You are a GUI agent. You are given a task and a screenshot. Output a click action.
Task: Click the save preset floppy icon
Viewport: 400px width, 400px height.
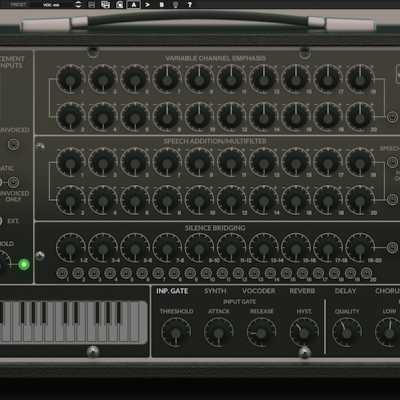(92, 5)
